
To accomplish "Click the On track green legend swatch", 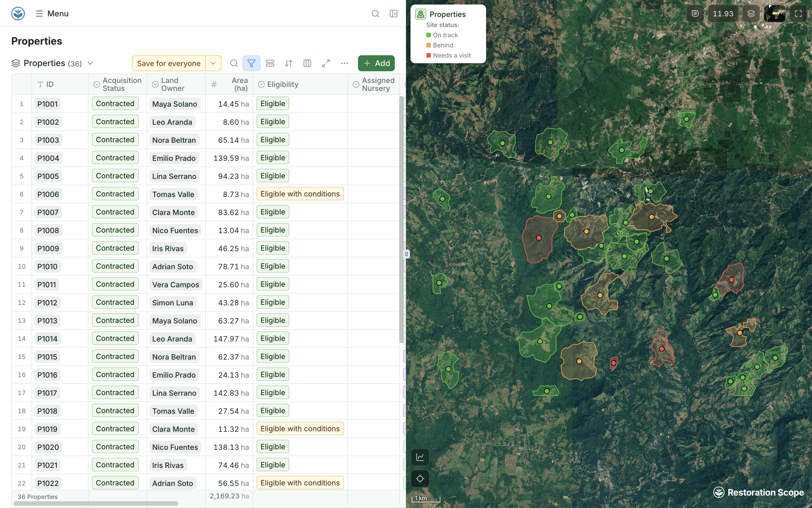I will [x=429, y=35].
